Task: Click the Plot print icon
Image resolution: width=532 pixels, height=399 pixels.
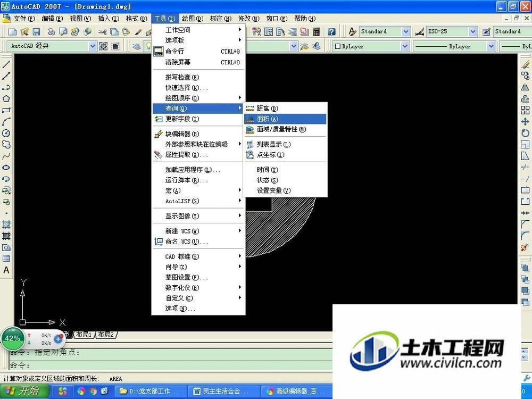Action: click(51, 32)
